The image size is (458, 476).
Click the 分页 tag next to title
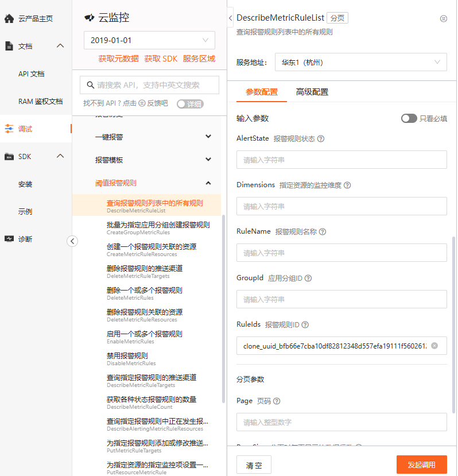coord(337,18)
